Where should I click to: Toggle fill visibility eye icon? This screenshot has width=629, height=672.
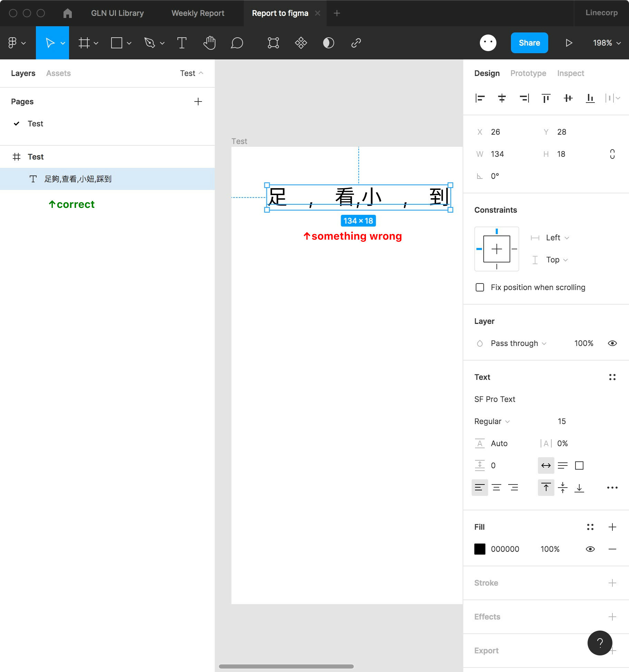coord(590,549)
